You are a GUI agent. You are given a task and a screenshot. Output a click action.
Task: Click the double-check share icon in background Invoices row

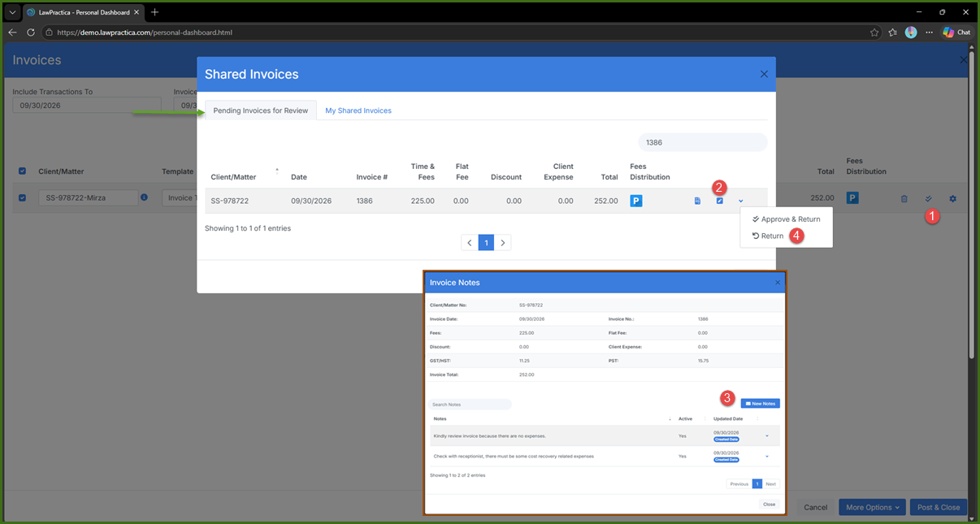pyautogui.click(x=928, y=198)
